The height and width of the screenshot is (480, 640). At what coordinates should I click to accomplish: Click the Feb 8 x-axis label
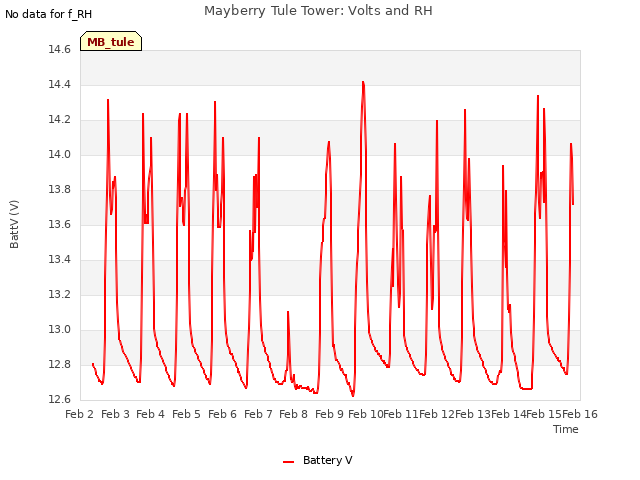[x=293, y=414]
